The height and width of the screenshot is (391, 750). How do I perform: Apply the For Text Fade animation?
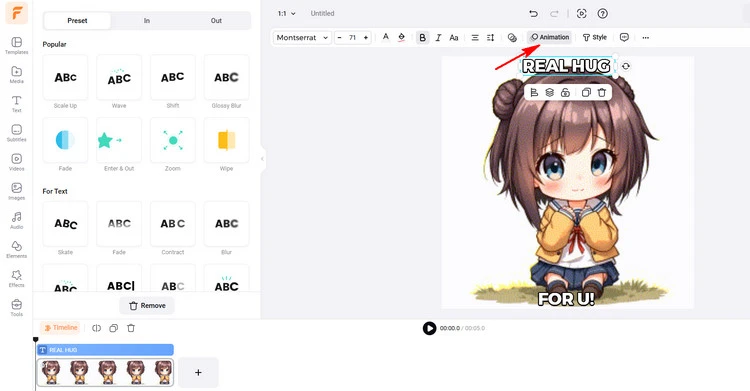[x=119, y=223]
